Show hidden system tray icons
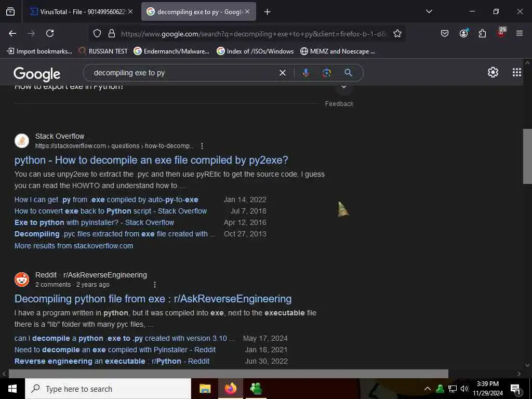Image resolution: width=532 pixels, height=399 pixels. pos(428,389)
